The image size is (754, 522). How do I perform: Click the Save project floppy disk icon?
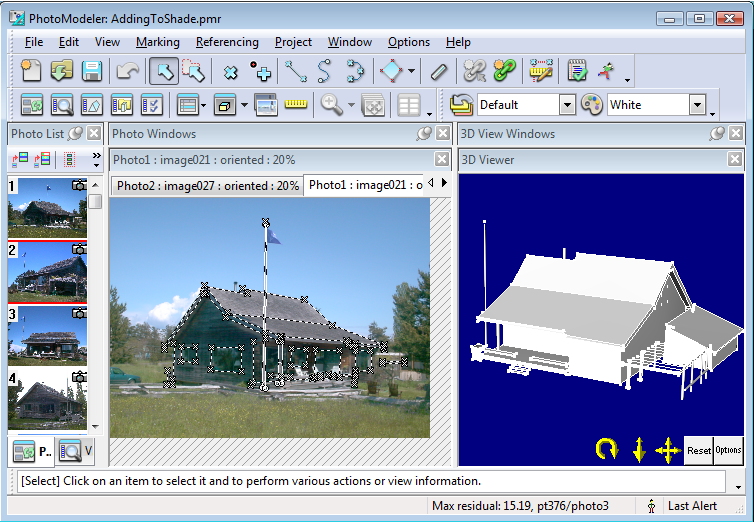(92, 71)
